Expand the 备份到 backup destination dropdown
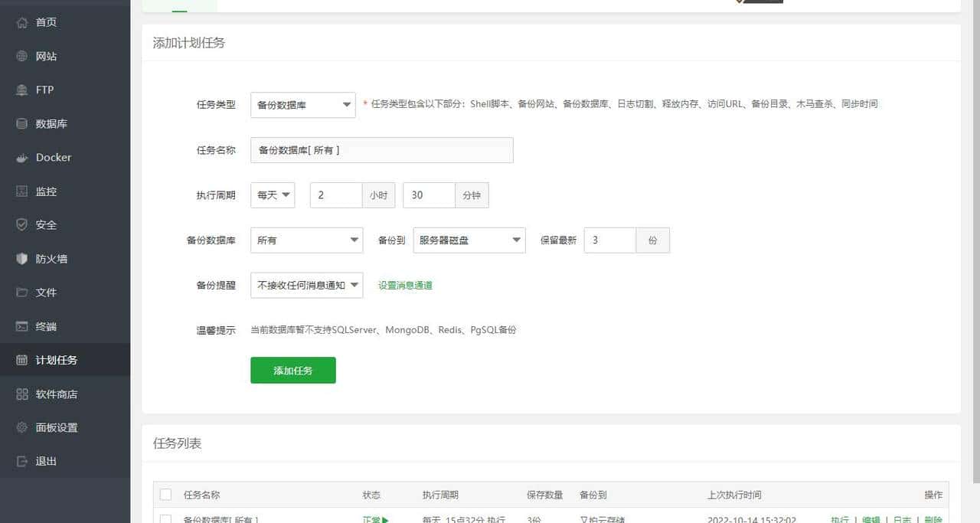 click(x=469, y=240)
